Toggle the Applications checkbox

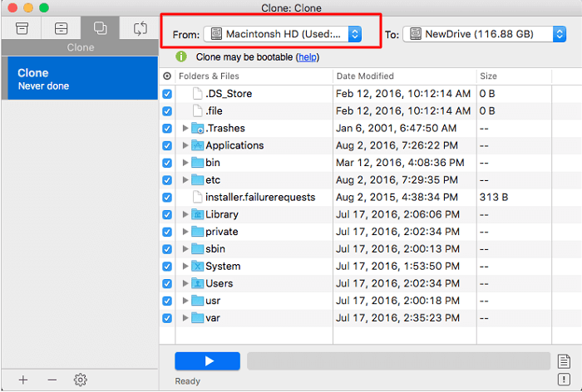[167, 145]
